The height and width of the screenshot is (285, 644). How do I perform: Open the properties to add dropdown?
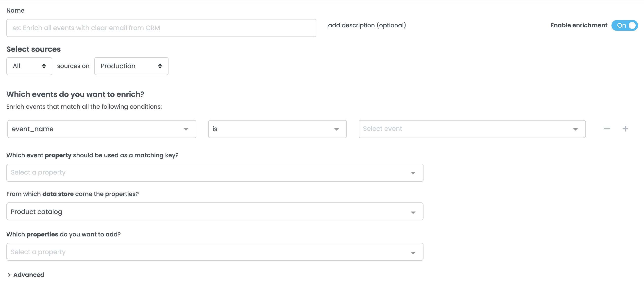tap(215, 252)
